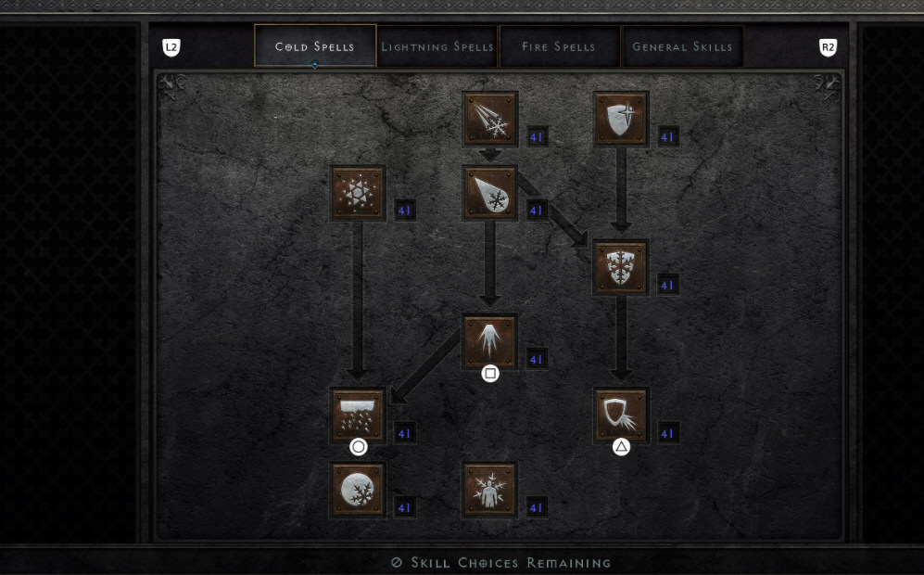
Task: Click the triangle binding badge under Chilling Armor
Action: [x=621, y=447]
